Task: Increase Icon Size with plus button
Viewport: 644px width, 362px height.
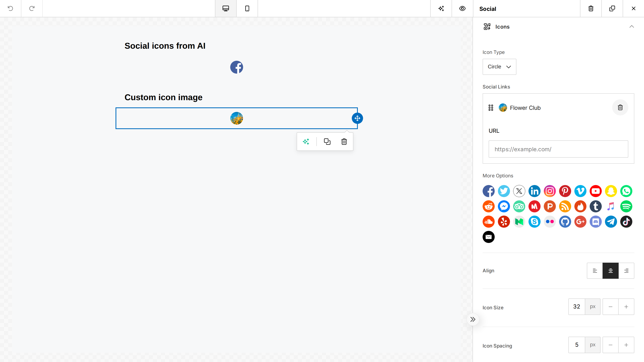Action: tap(626, 306)
